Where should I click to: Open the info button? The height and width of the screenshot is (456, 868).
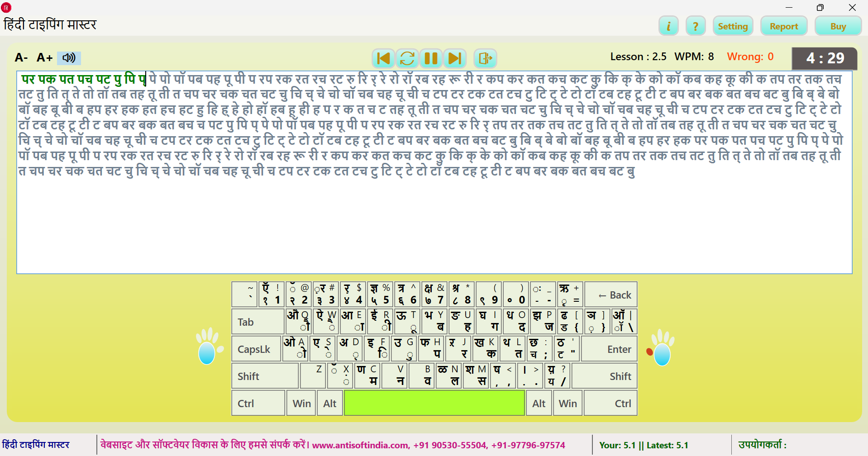(668, 26)
